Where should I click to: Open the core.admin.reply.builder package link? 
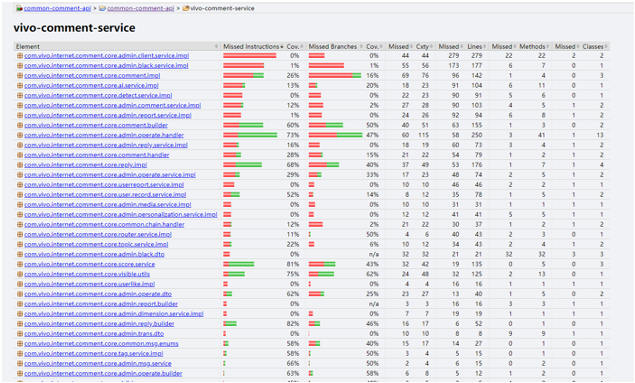(x=99, y=323)
